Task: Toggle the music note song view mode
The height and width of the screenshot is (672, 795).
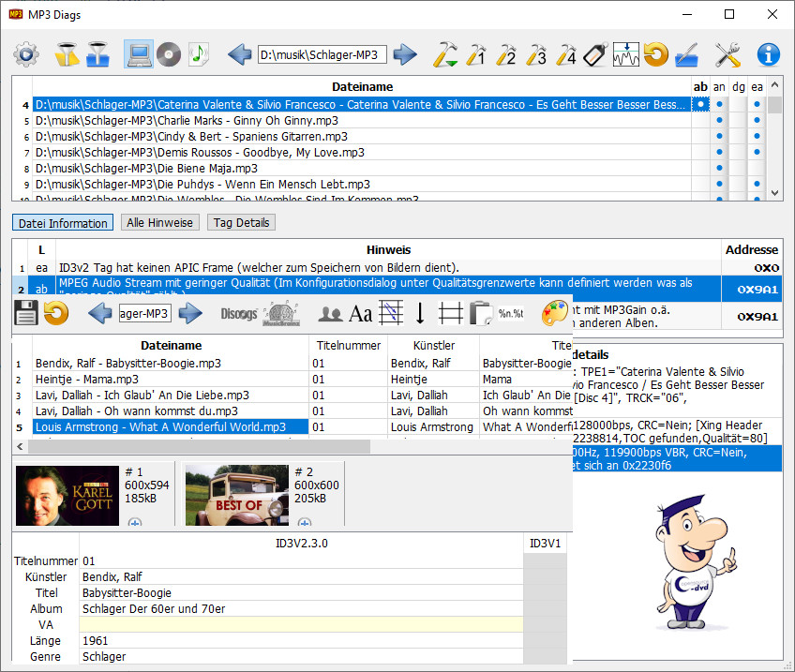Action: 199,54
